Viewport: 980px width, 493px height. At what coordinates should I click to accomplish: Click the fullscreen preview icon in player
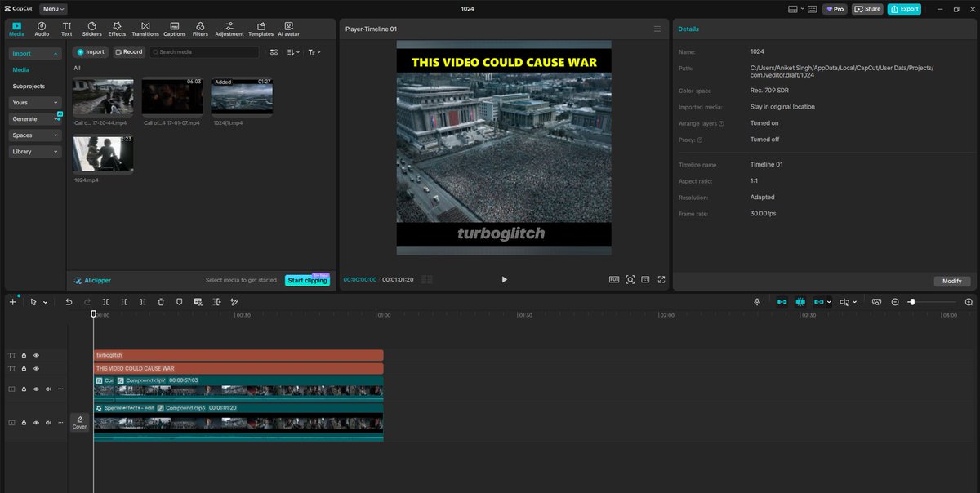pos(661,279)
